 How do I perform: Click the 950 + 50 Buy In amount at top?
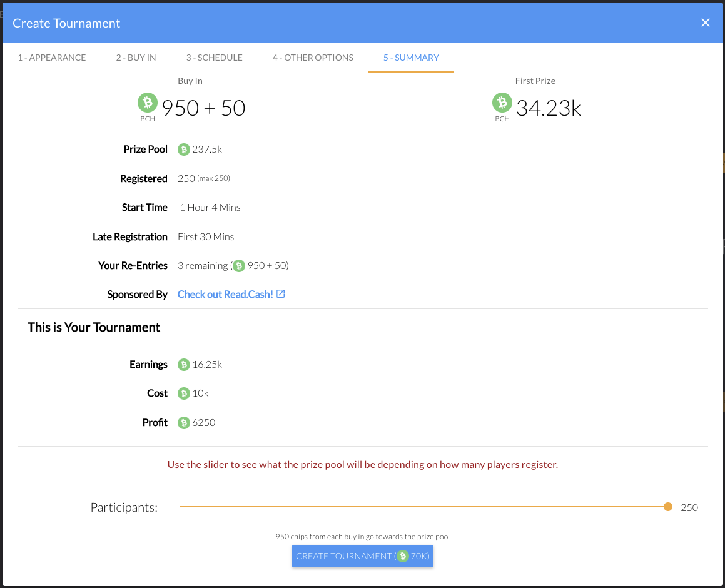click(203, 108)
